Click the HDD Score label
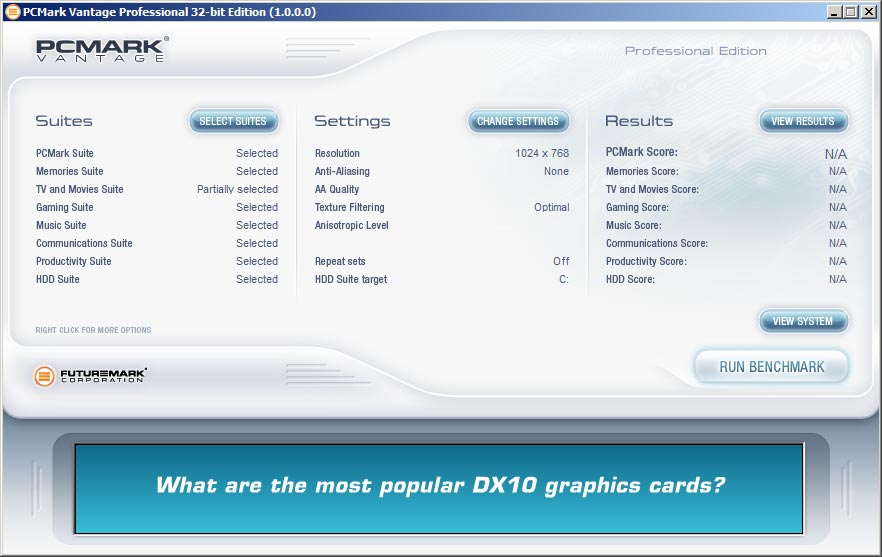This screenshot has width=882, height=557. coord(630,279)
